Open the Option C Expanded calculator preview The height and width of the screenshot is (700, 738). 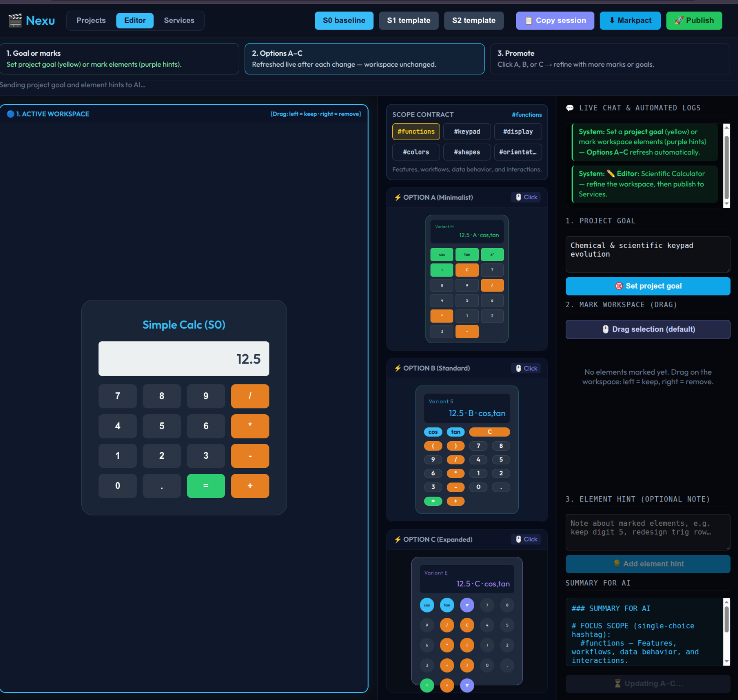467,621
